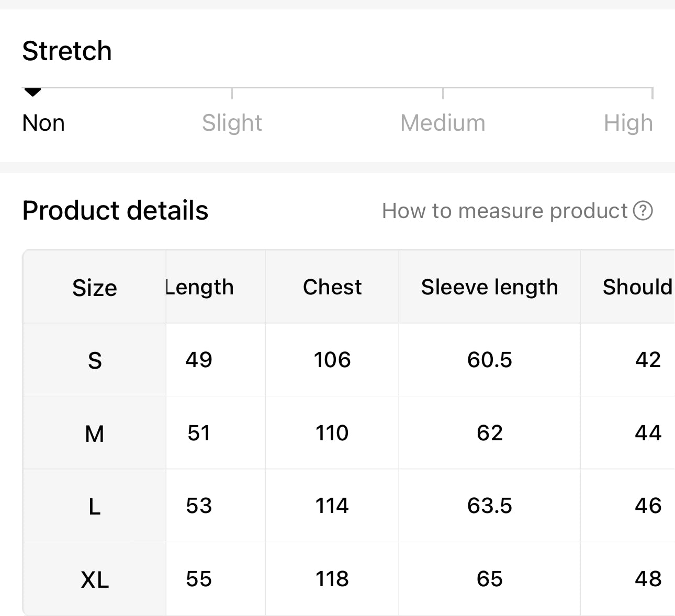The height and width of the screenshot is (616, 675).
Task: Click the Product details heading
Action: pos(115,211)
